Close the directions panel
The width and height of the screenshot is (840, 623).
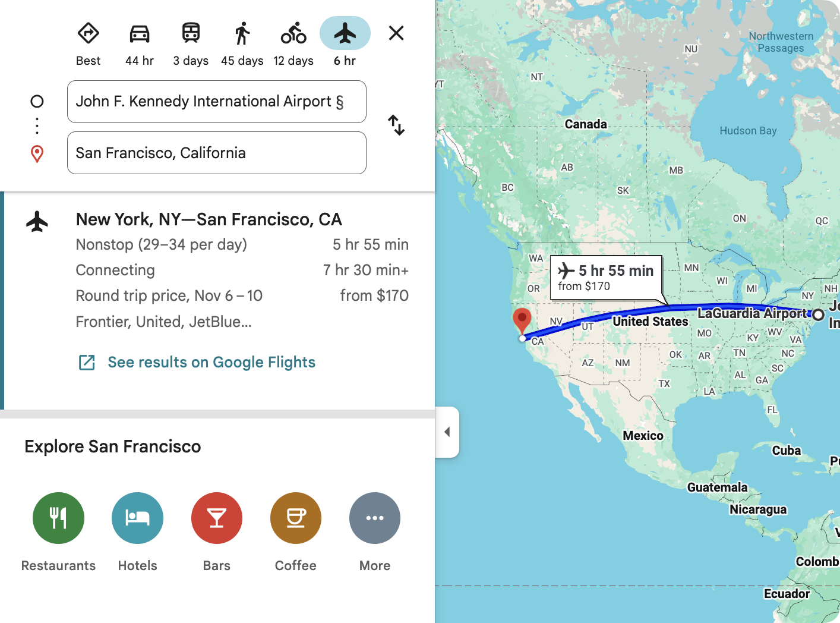(x=396, y=33)
